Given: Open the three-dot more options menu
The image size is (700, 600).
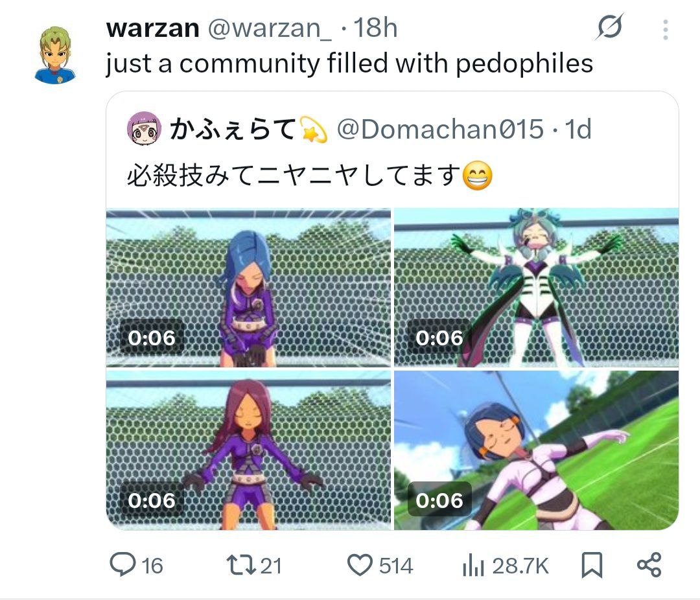Looking at the screenshot, I should point(665,29).
